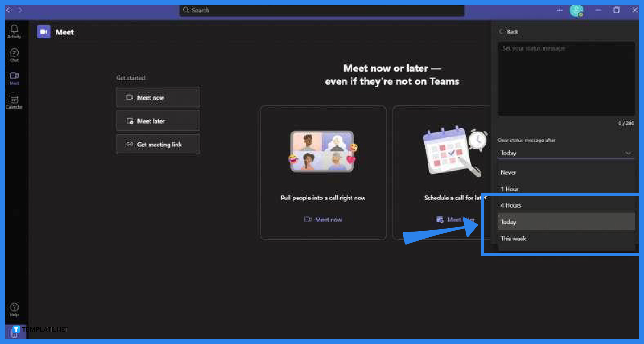Click the link icon on Get meeting link
The height and width of the screenshot is (344, 644).
[130, 144]
